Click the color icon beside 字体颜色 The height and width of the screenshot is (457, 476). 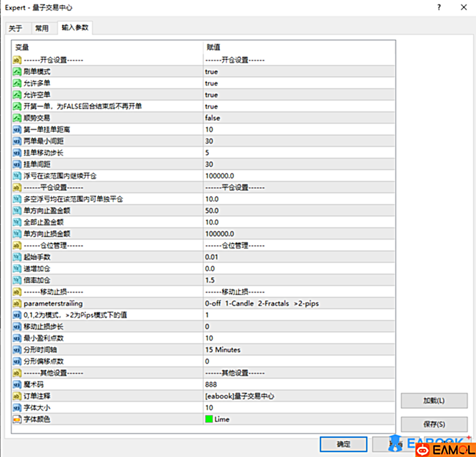coord(17,419)
